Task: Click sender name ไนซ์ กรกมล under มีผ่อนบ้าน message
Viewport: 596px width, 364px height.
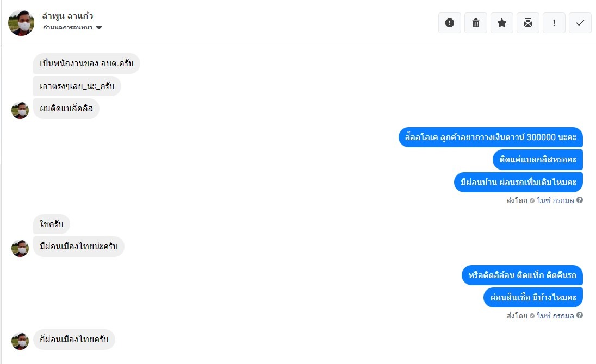Action: point(555,200)
